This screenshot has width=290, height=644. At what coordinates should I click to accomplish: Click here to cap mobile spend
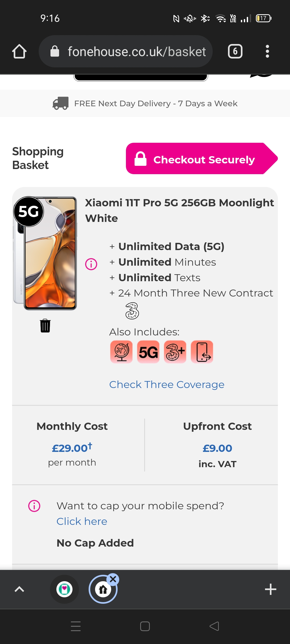(x=82, y=521)
